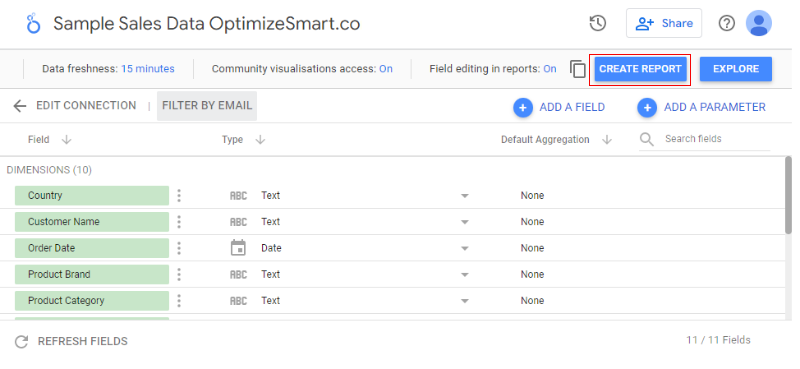The width and height of the screenshot is (800, 369).
Task: Click the ABC text type icon for Country
Action: tap(238, 195)
